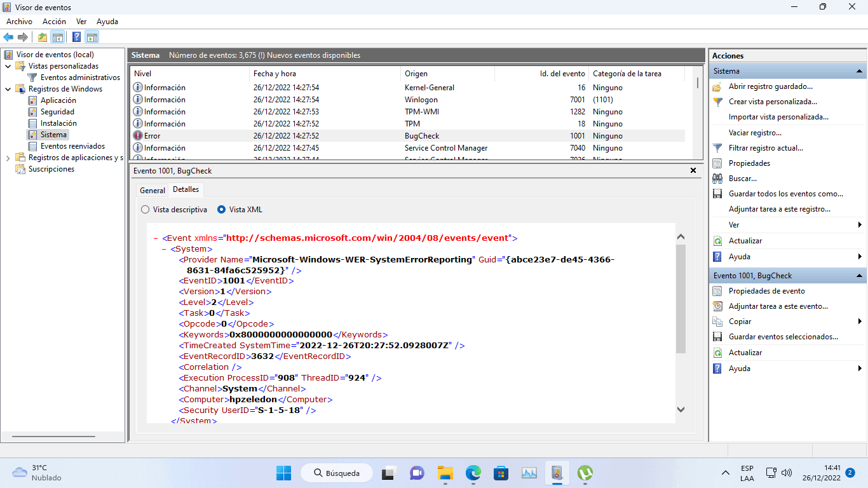The width and height of the screenshot is (868, 488).
Task: Open the Acción menu
Action: (x=54, y=22)
